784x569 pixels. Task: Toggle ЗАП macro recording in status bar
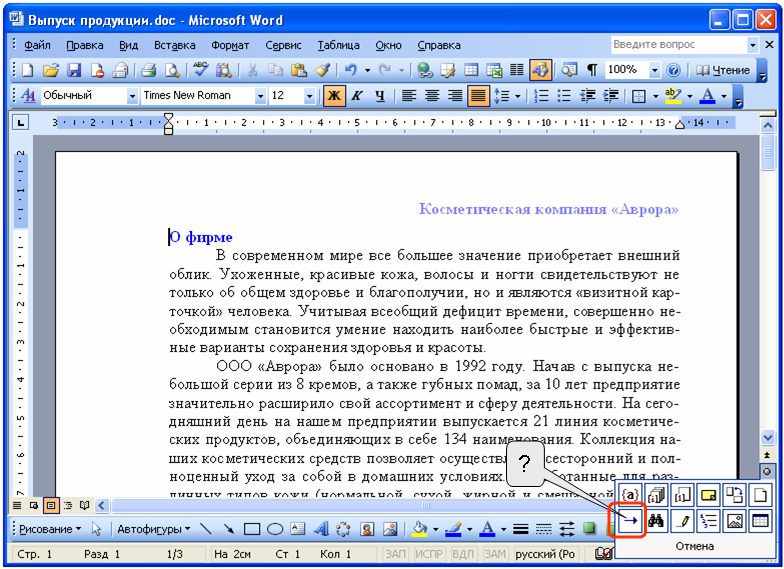(x=396, y=554)
